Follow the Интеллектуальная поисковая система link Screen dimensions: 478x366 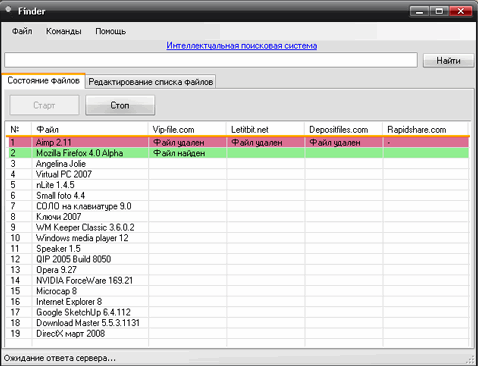pyautogui.click(x=242, y=46)
